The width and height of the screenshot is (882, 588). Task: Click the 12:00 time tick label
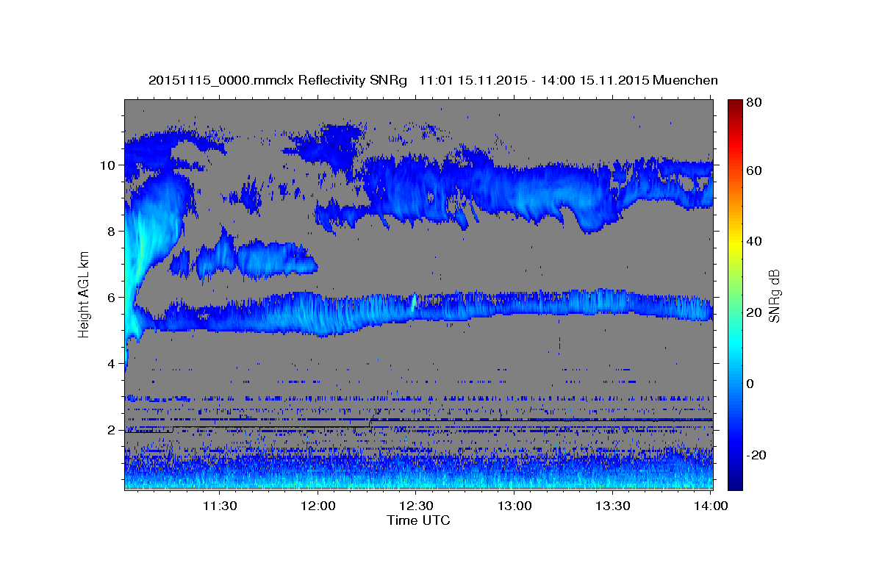(318, 506)
